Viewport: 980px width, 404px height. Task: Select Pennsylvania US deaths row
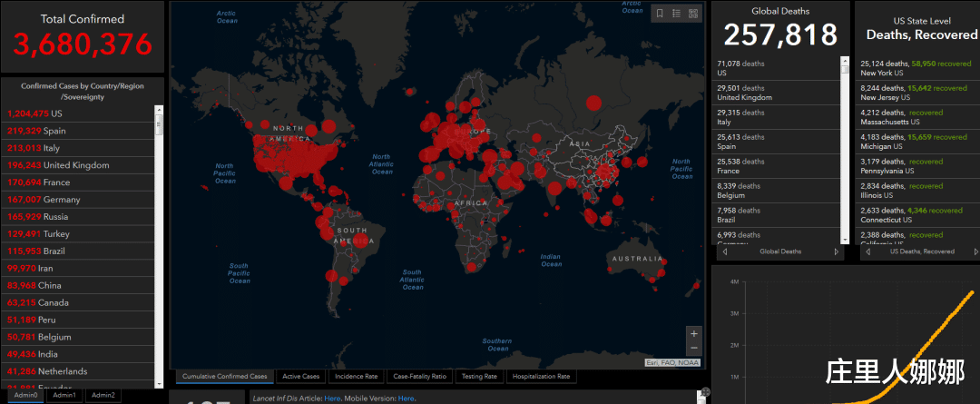917,166
